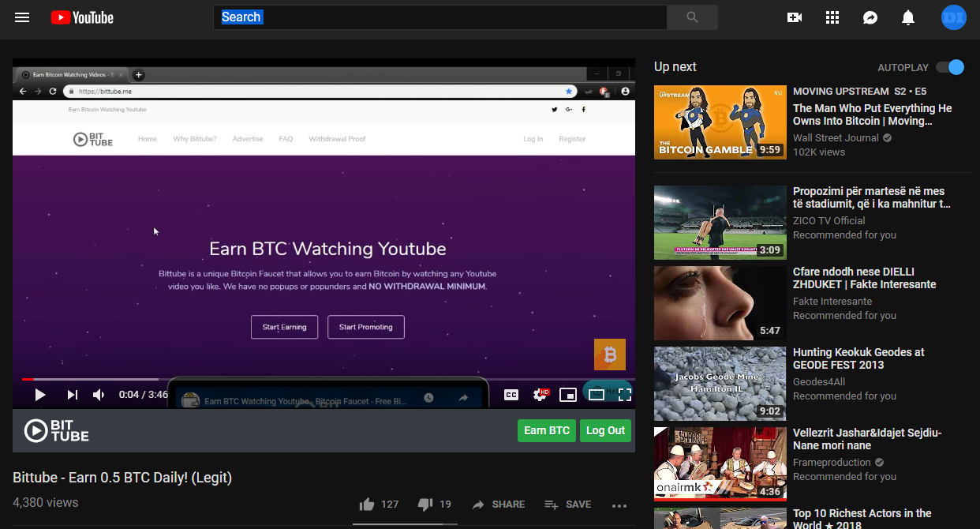Share the video
The width and height of the screenshot is (980, 529).
(499, 505)
